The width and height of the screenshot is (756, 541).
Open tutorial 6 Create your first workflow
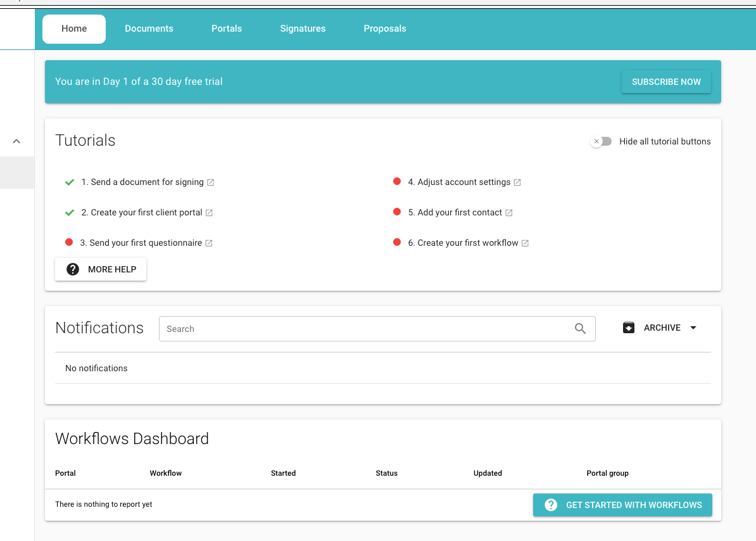463,243
